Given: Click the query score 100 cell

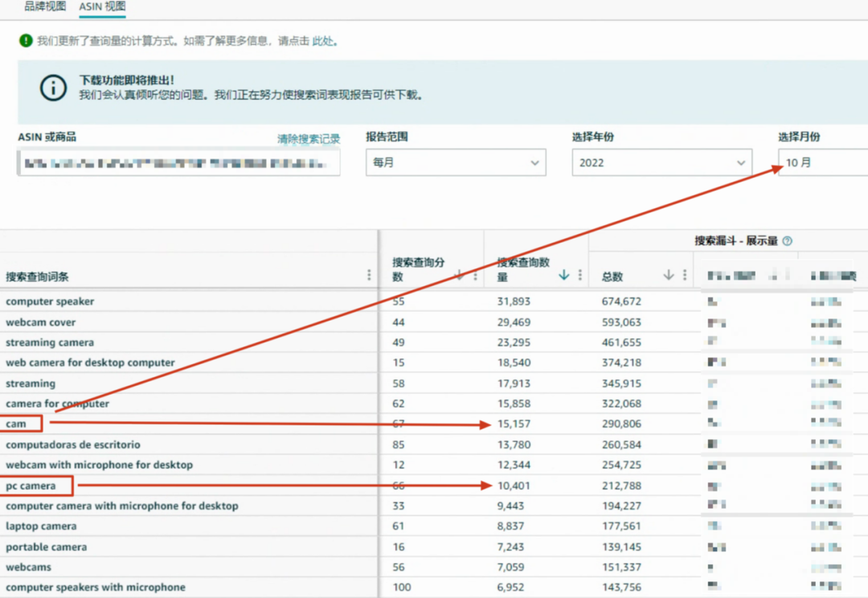Looking at the screenshot, I should (402, 588).
